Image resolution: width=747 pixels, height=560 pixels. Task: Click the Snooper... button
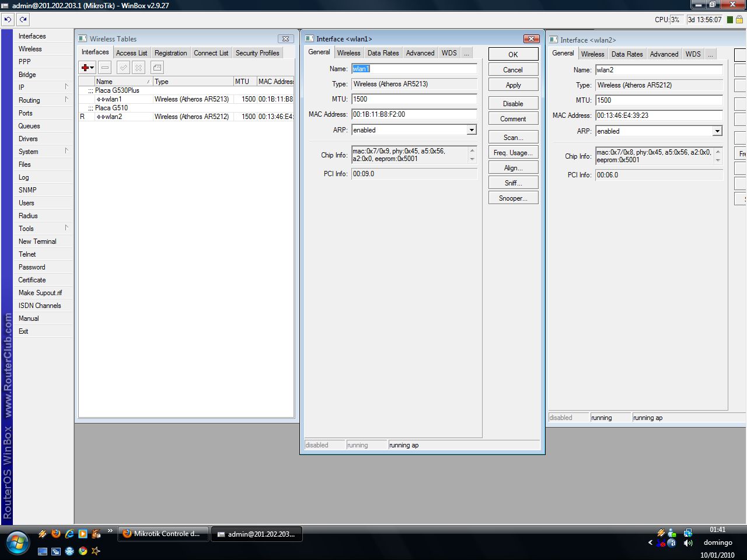coord(513,198)
